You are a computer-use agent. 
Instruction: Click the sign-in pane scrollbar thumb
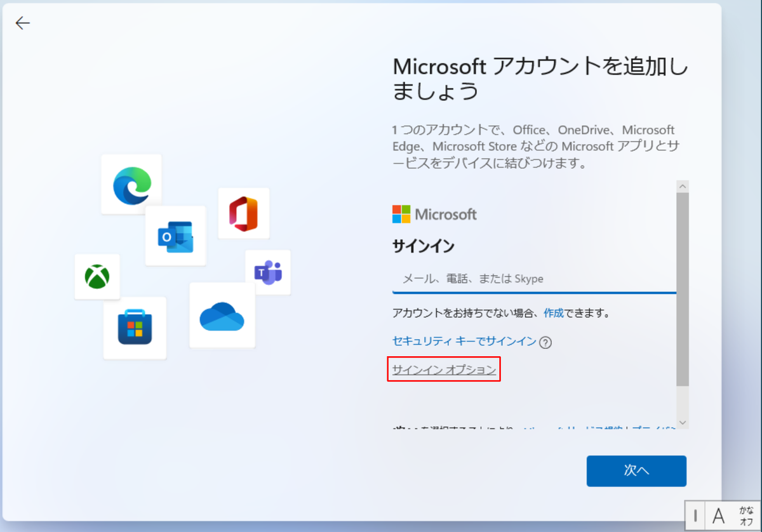click(683, 289)
